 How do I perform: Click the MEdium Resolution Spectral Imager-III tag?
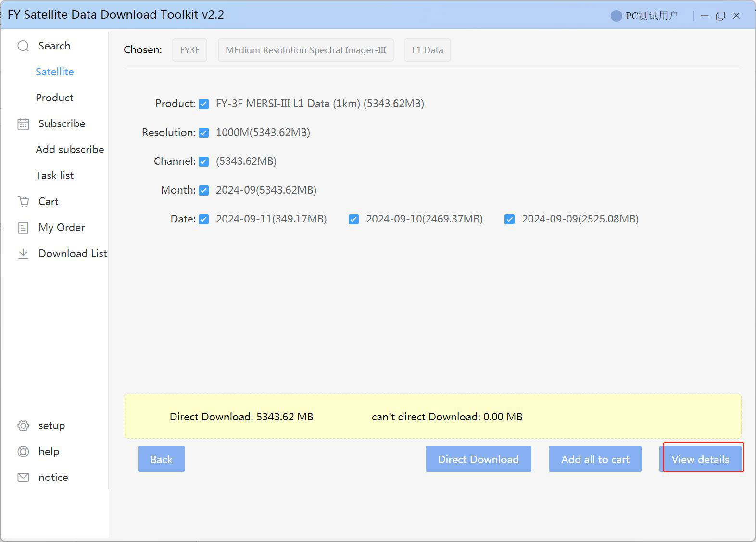pyautogui.click(x=306, y=50)
